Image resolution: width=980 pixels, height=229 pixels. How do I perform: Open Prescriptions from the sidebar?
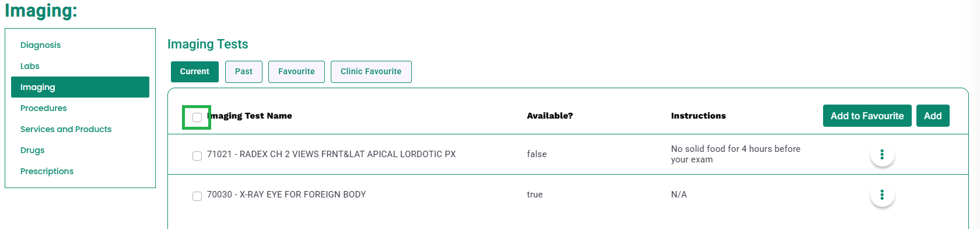pos(47,171)
